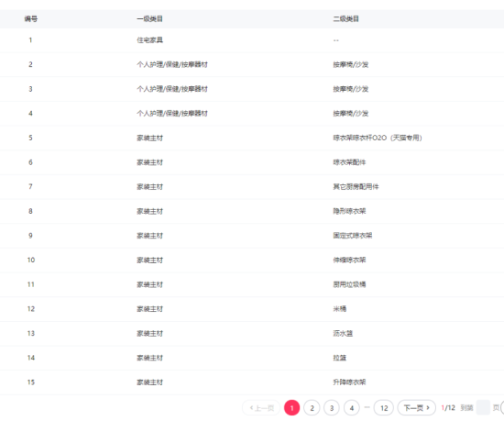This screenshot has width=504, height=421.
Task: Select the 其它厨房配用件 cell in row 7
Action: [356, 187]
